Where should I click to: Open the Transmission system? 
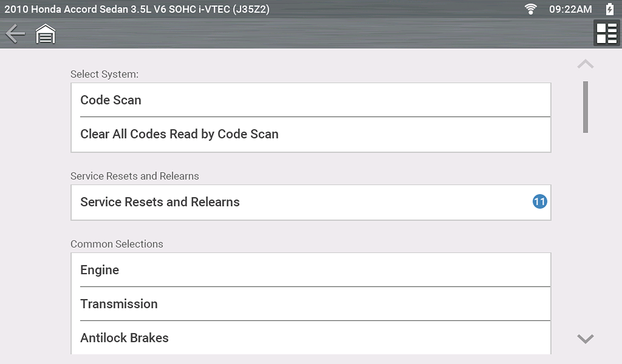311,304
